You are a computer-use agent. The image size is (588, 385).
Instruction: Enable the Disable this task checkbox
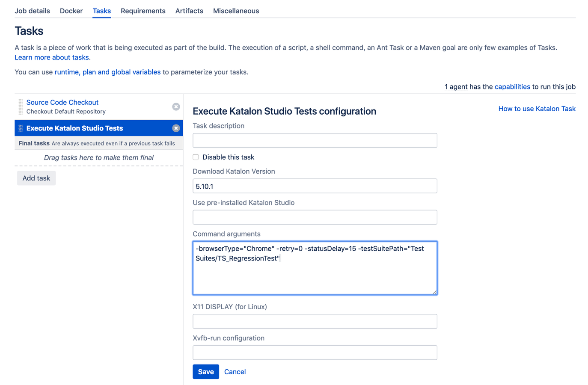196,157
